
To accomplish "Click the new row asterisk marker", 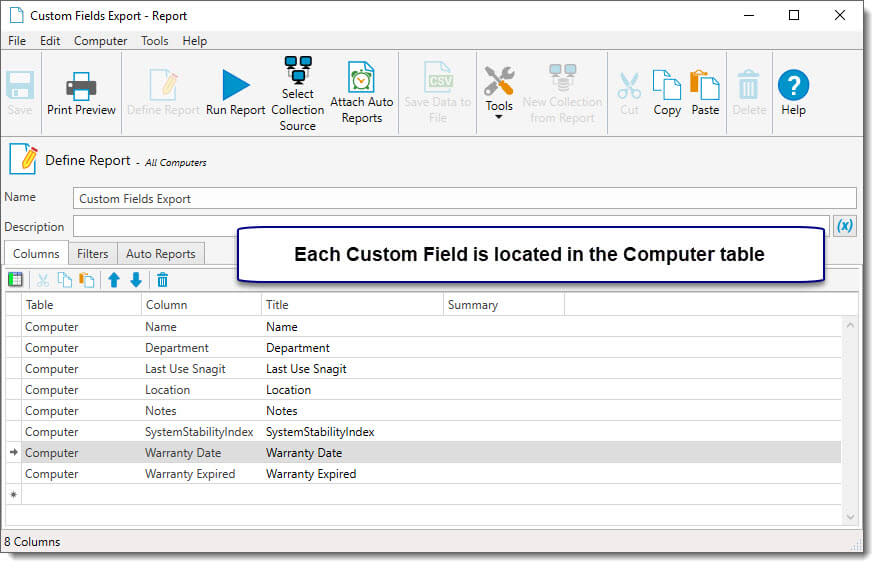I will (13, 495).
